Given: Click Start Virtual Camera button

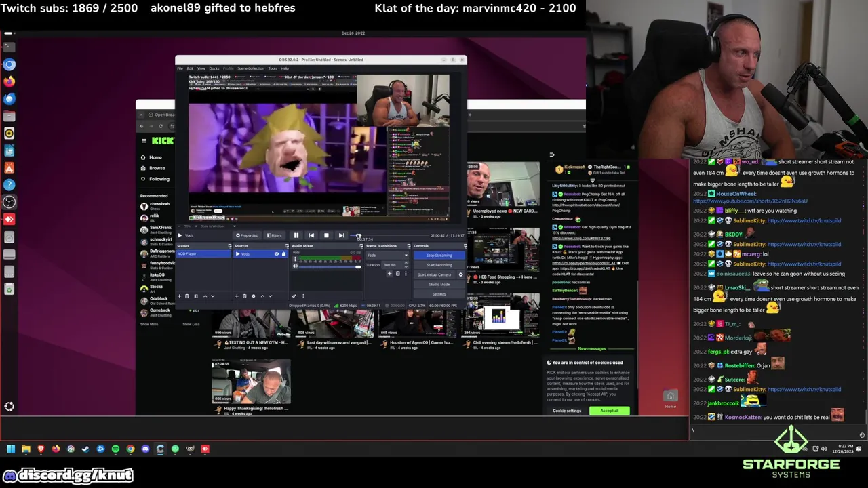Looking at the screenshot, I should (435, 274).
